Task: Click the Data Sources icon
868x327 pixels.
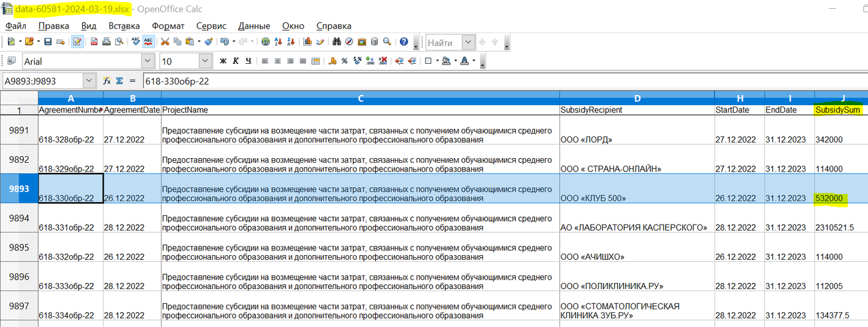Action: click(x=374, y=41)
